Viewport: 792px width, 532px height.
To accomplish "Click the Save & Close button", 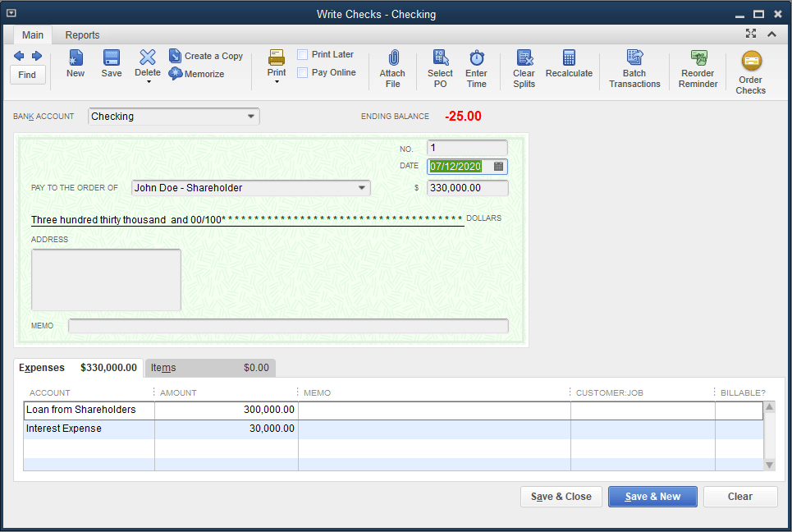I will point(561,496).
